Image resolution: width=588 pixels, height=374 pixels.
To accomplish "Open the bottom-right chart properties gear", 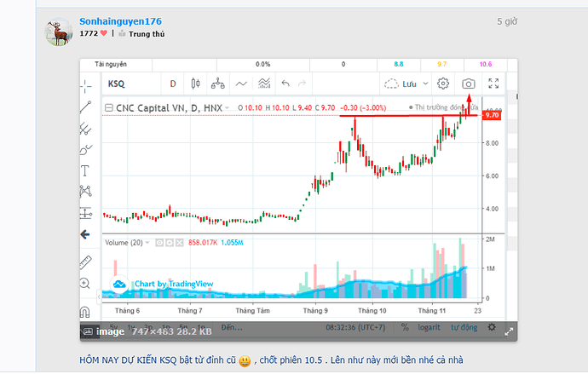I will (492, 327).
